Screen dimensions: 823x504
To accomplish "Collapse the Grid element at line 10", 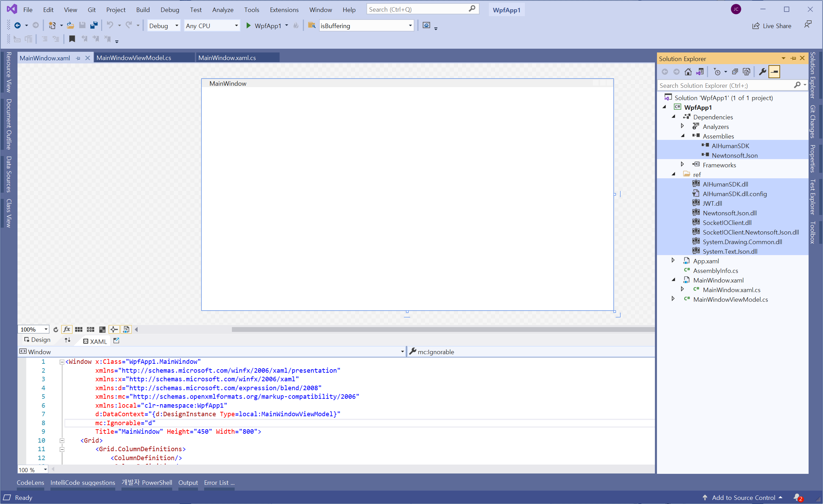I will click(x=62, y=441).
